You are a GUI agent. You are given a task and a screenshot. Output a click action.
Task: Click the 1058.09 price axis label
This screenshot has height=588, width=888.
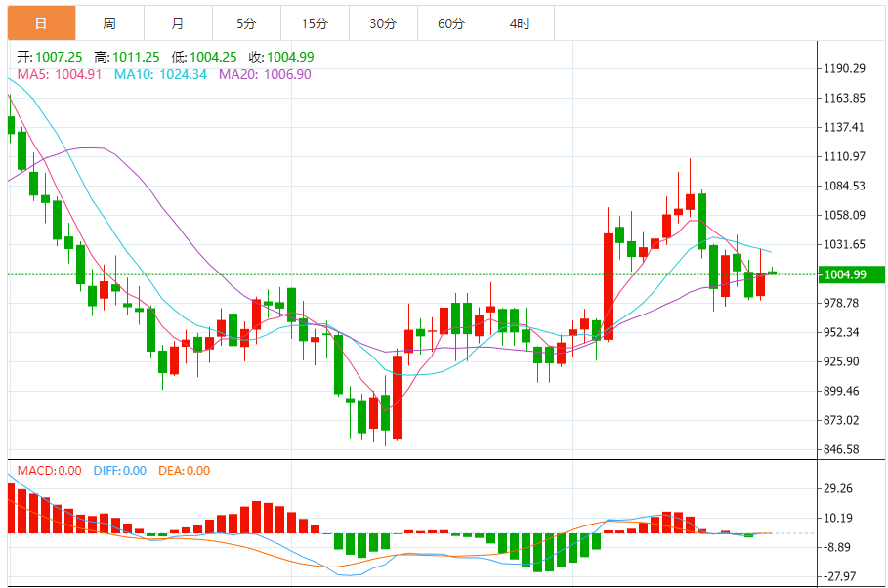(x=844, y=215)
